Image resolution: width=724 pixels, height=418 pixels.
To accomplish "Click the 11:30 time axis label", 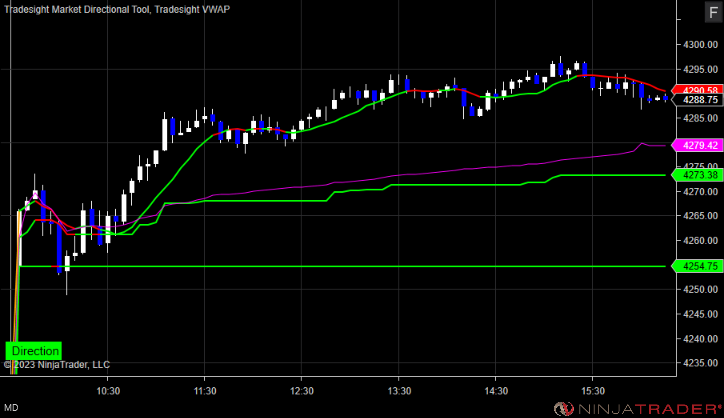I will coord(205,391).
